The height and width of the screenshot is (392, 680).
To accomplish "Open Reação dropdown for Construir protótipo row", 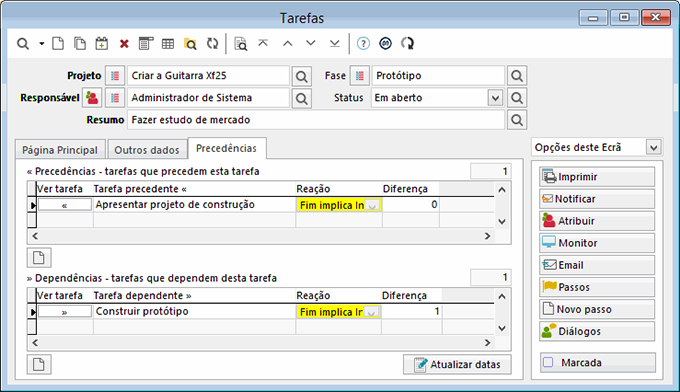I will click(x=371, y=312).
